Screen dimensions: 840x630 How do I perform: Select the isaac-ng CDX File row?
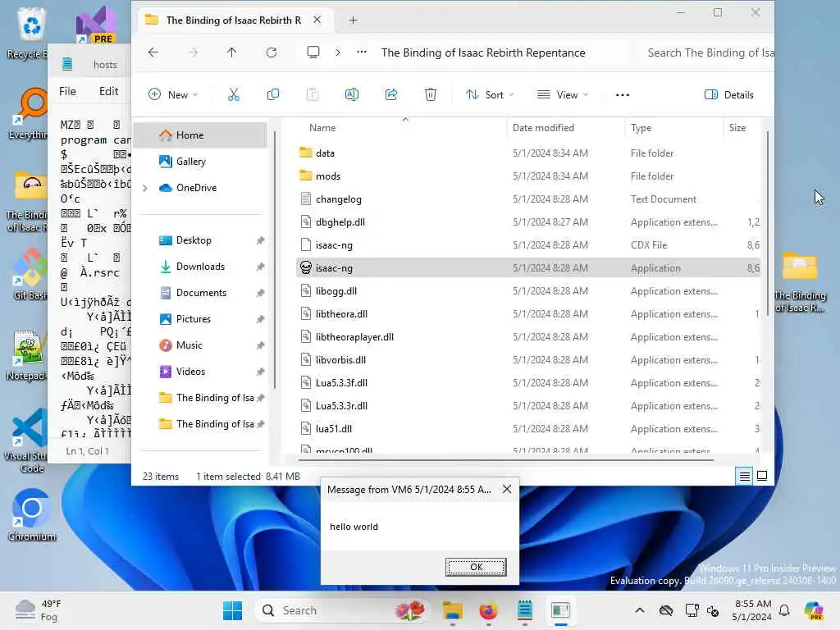pyautogui.click(x=527, y=245)
